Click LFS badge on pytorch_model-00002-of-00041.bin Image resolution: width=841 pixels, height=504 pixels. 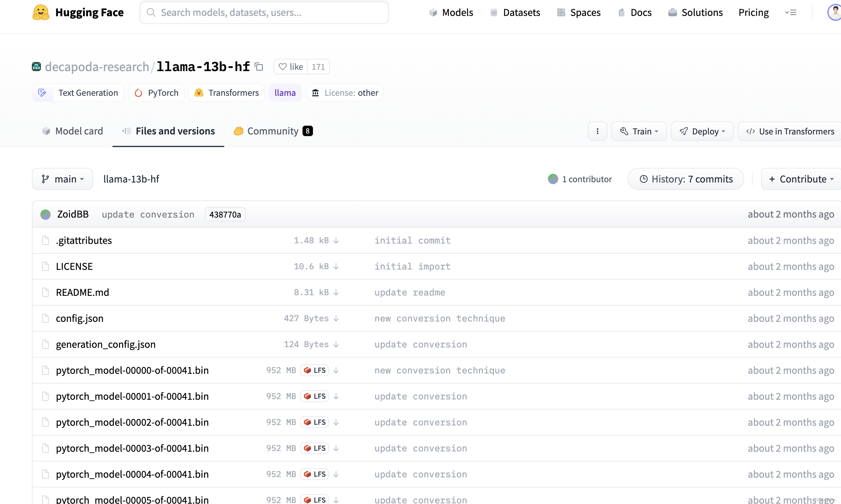click(x=315, y=422)
